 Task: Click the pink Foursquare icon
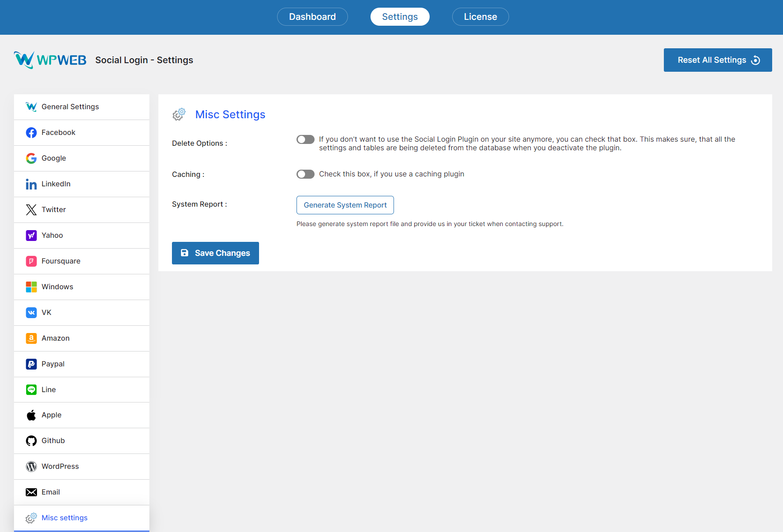click(x=31, y=261)
